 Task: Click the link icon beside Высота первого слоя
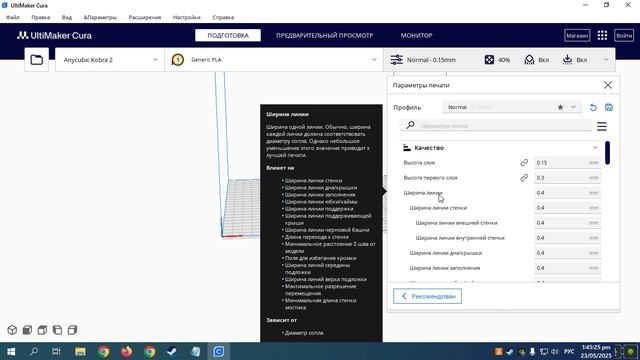(524, 178)
